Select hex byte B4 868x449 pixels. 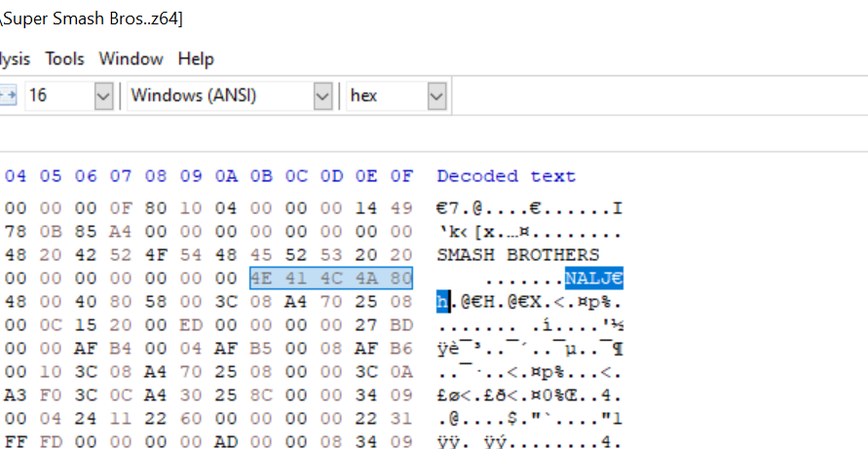(x=121, y=349)
